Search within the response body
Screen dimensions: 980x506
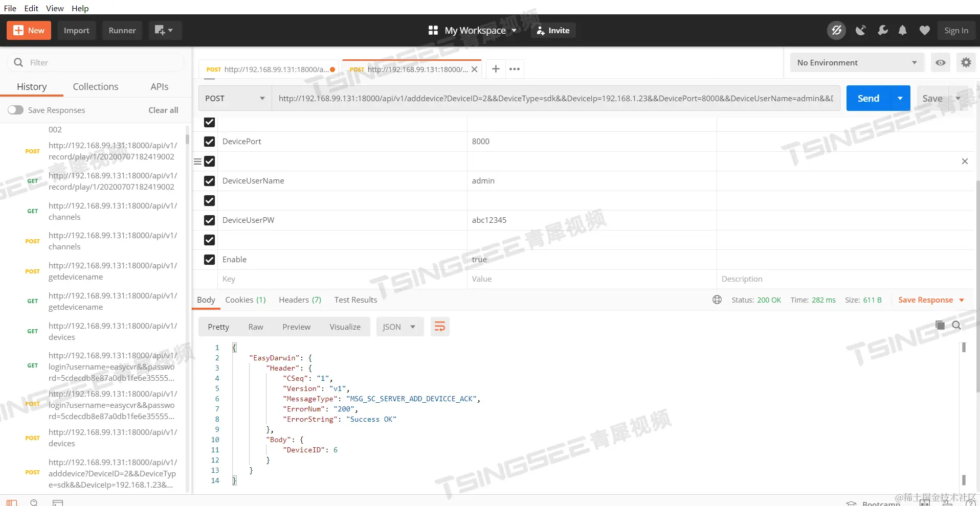956,325
